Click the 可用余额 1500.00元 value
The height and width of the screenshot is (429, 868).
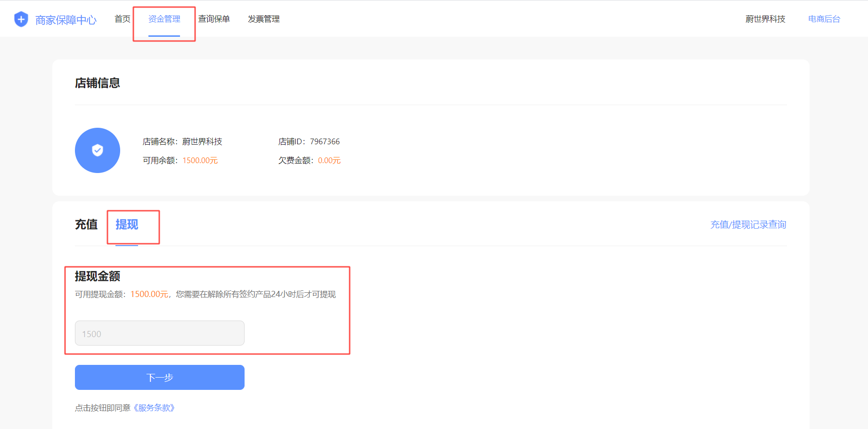tap(200, 160)
